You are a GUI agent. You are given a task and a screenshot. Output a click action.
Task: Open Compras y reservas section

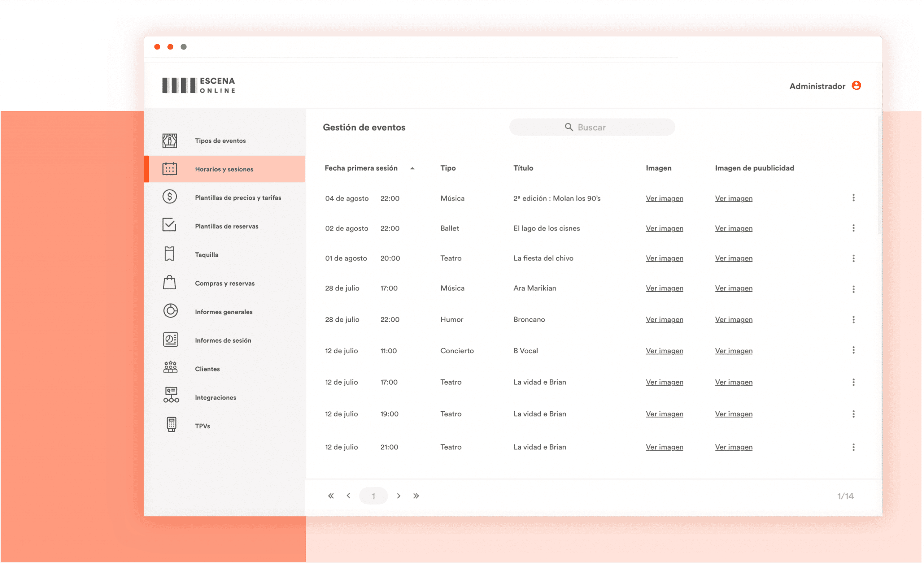[x=225, y=283]
